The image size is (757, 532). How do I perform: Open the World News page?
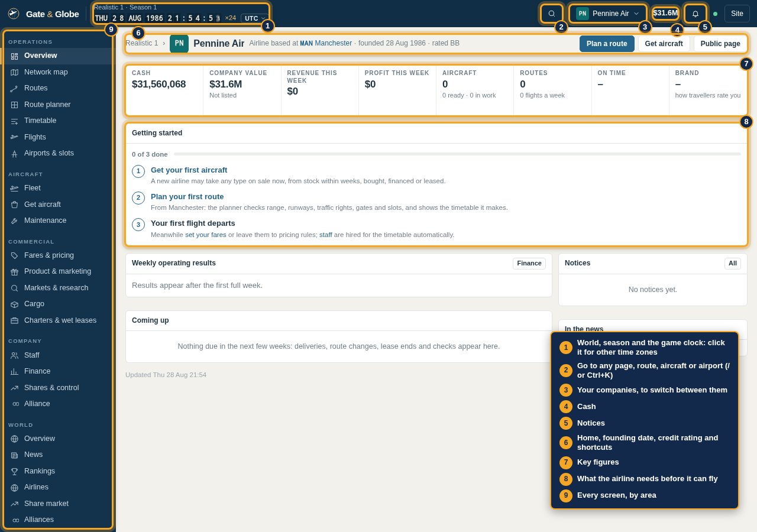(57, 455)
